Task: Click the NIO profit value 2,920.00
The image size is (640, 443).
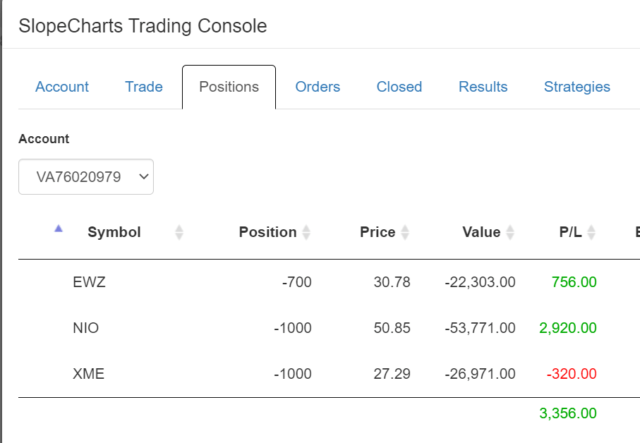Action: click(568, 328)
